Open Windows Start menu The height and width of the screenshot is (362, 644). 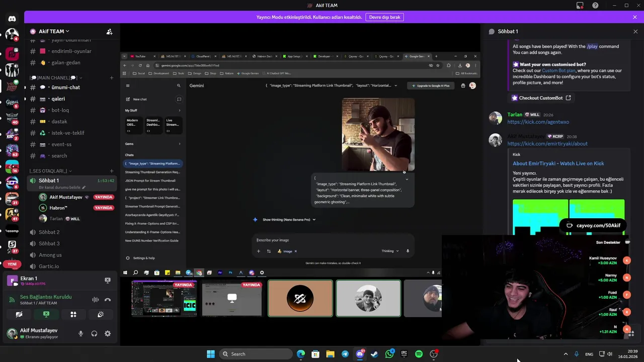click(211, 354)
